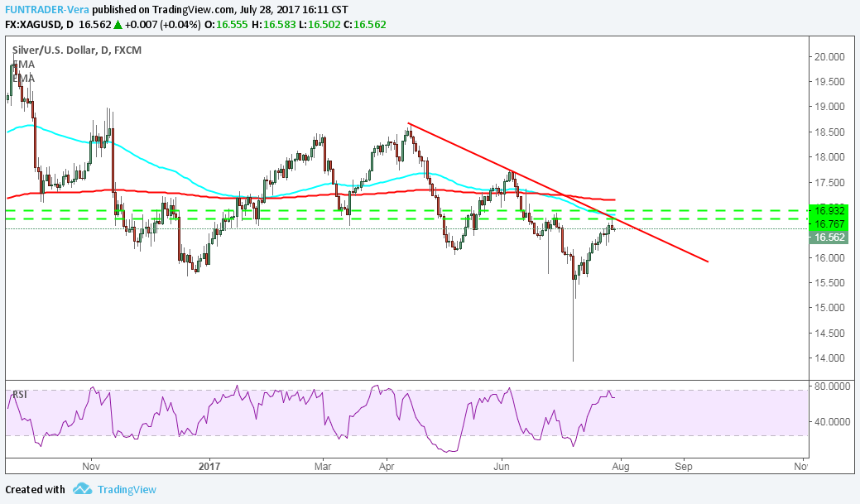
Task: Click the Silver/U.S. Dollar chart title
Action: point(77,50)
